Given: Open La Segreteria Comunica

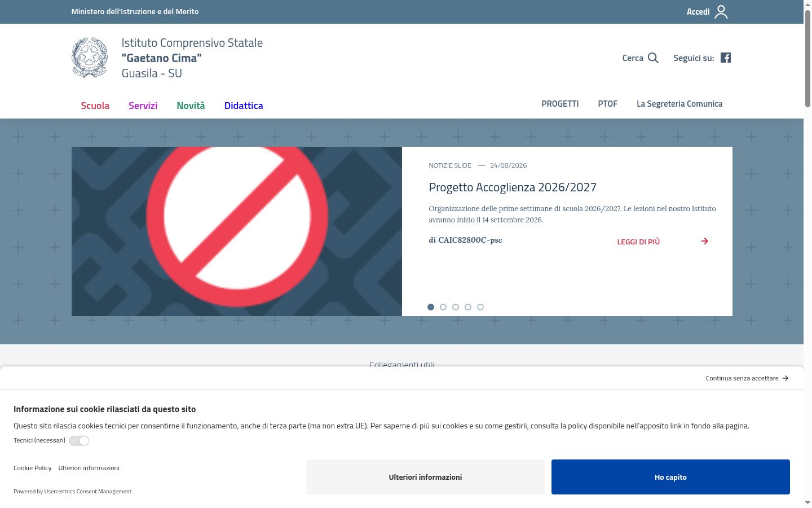Looking at the screenshot, I should click(679, 104).
